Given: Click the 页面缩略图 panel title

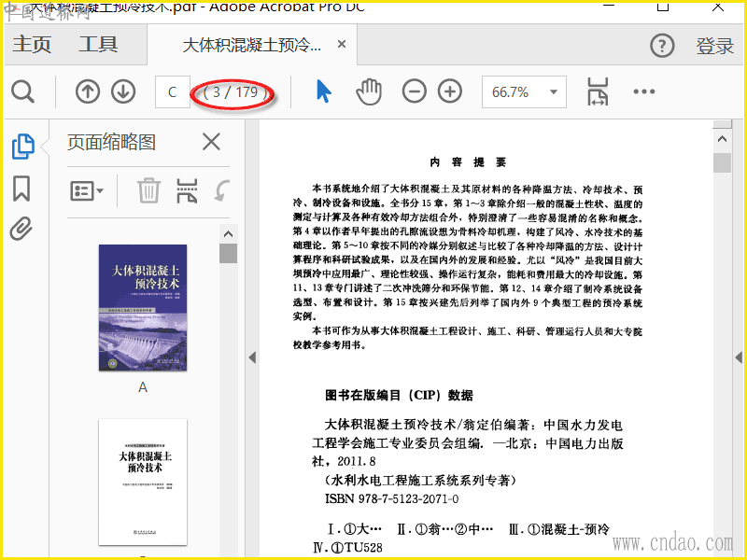Looking at the screenshot, I should point(111,142).
